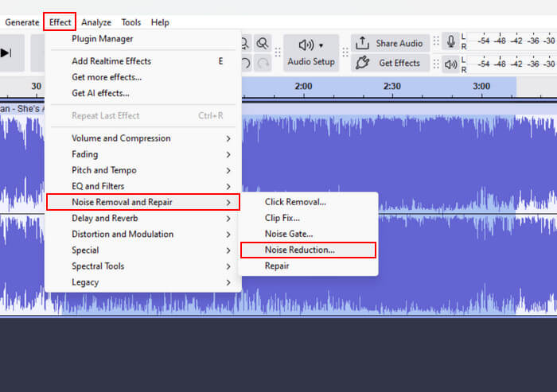
Task: Open the Help menu
Action: coord(160,22)
